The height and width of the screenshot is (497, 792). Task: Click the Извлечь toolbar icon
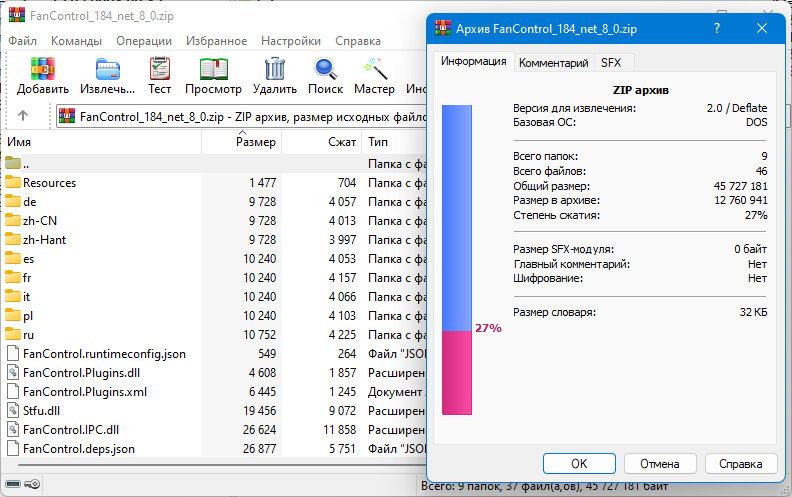coord(108,69)
